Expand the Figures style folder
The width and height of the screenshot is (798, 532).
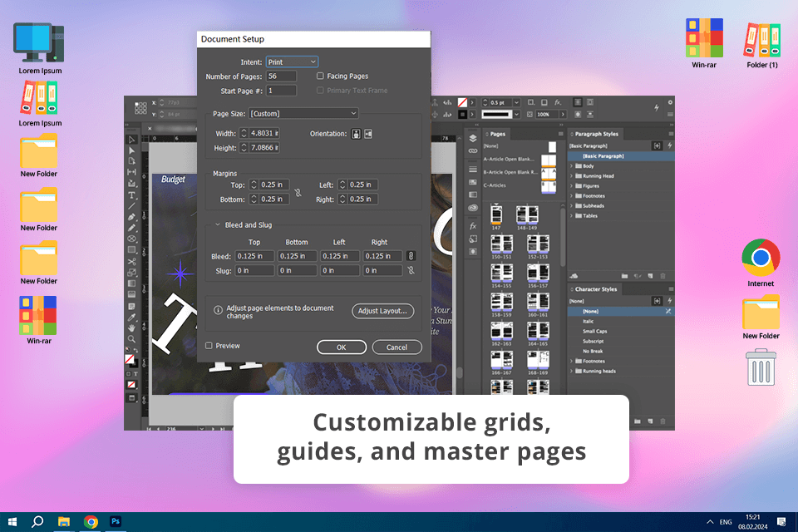point(572,186)
